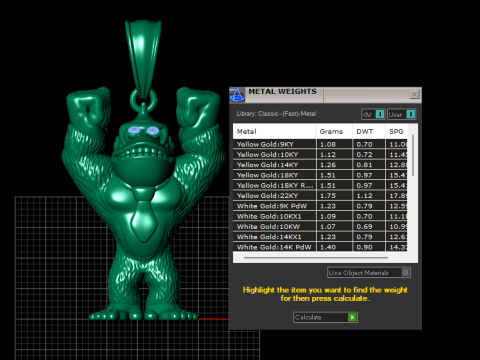Click the 1.07 grams value for 10KW

[328, 227]
